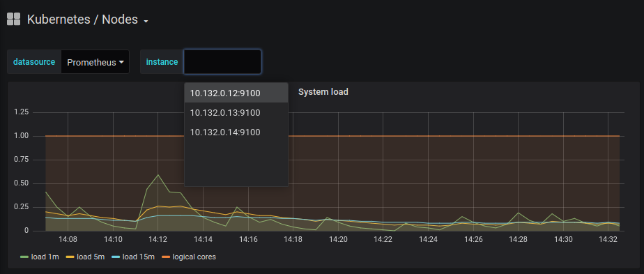Click the load 1m peak near 14:12

tap(158, 175)
